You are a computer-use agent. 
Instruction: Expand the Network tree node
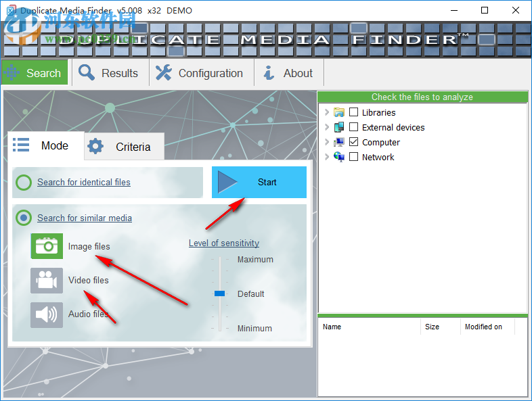coord(327,157)
